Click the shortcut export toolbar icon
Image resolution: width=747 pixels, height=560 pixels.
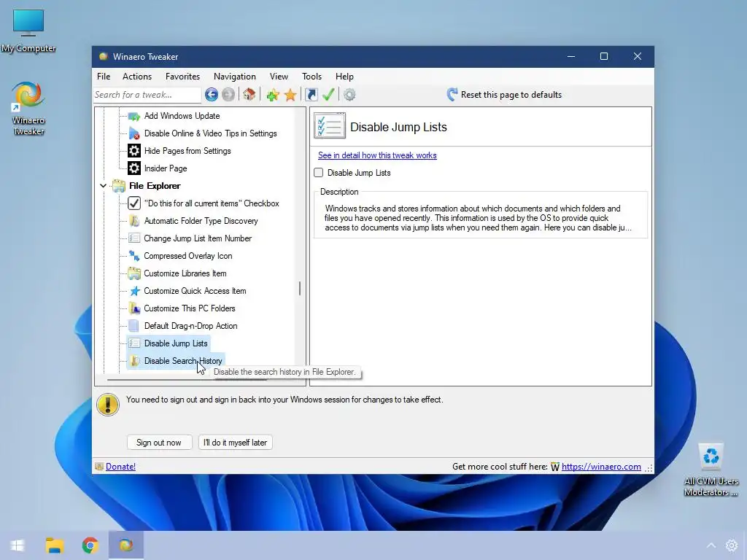(311, 95)
